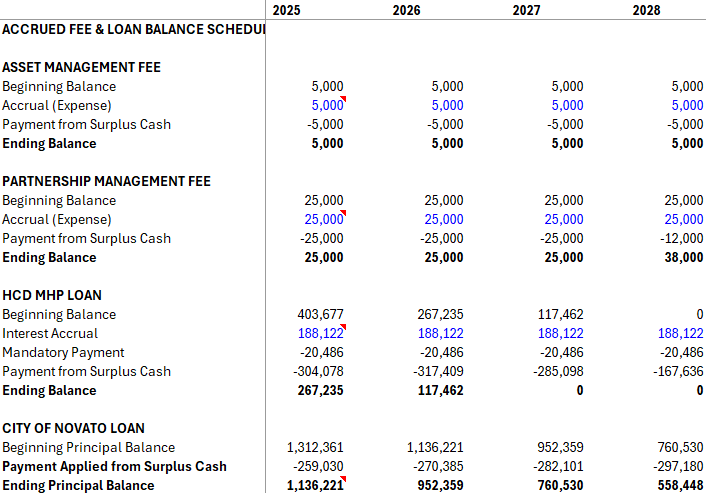Select bold 117,462 HCD ending balance for 2026
706x493 pixels.
pyautogui.click(x=440, y=390)
